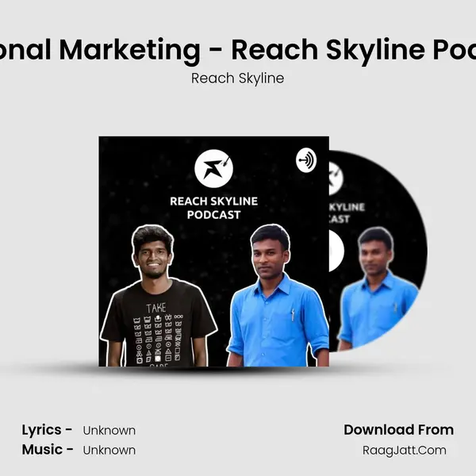Click the RaagJatt.Com download source
Screen dimensions: 476x476
click(405, 450)
